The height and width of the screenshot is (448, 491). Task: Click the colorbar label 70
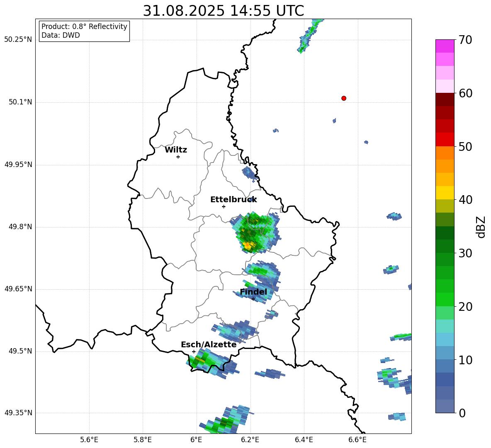[465, 40]
